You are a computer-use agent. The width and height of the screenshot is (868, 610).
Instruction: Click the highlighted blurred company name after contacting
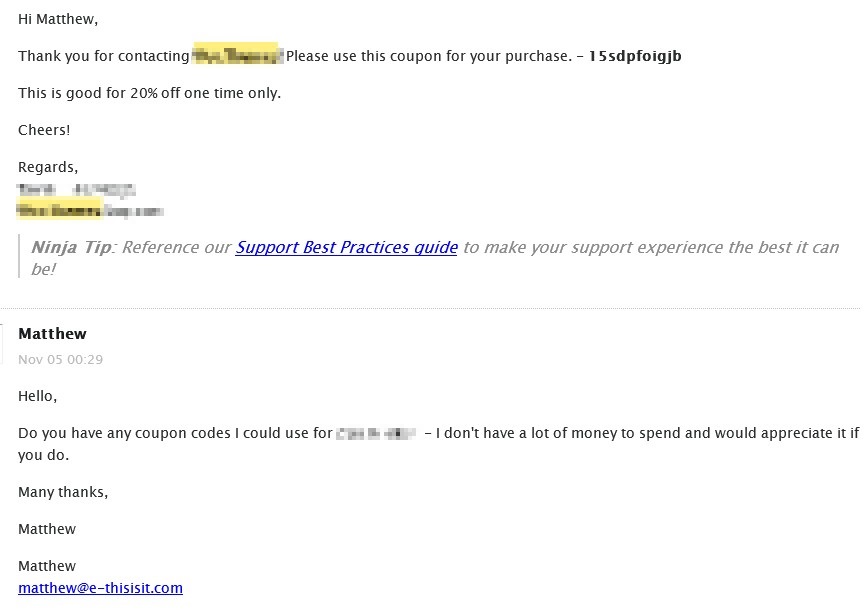(237, 55)
